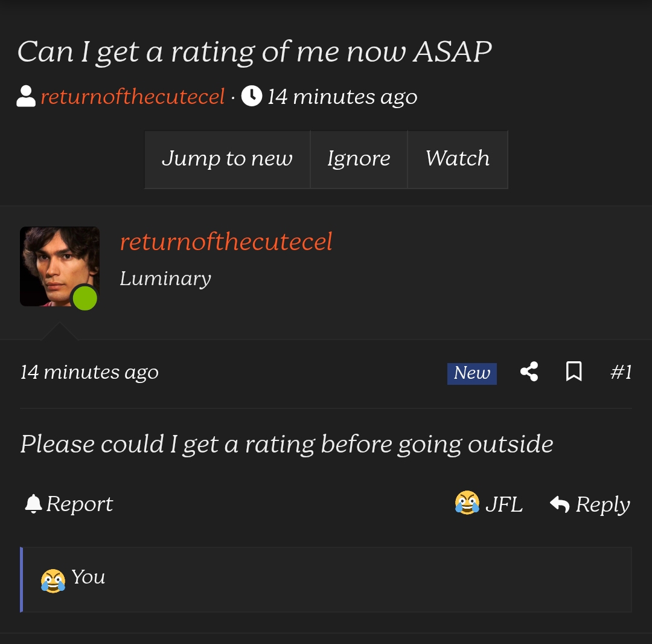React with the JFL laughing emoji
This screenshot has width=652, height=644.
pyautogui.click(x=467, y=503)
